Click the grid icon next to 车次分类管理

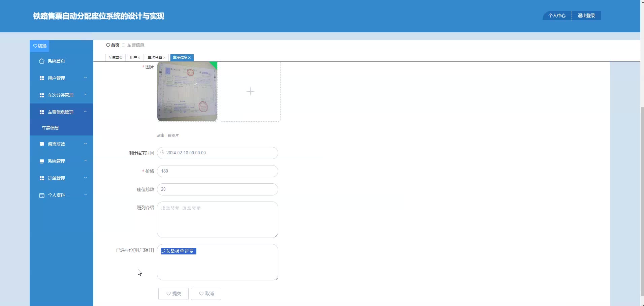42,95
